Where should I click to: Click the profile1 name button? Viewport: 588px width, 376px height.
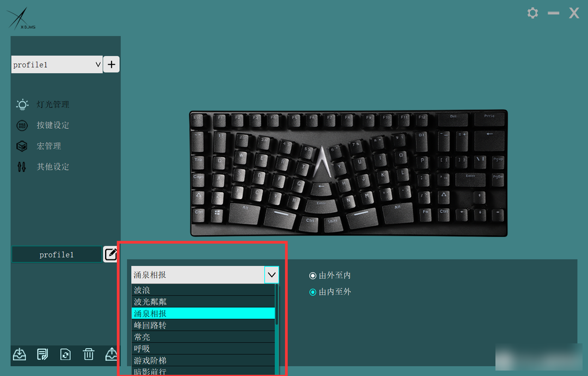pos(57,255)
